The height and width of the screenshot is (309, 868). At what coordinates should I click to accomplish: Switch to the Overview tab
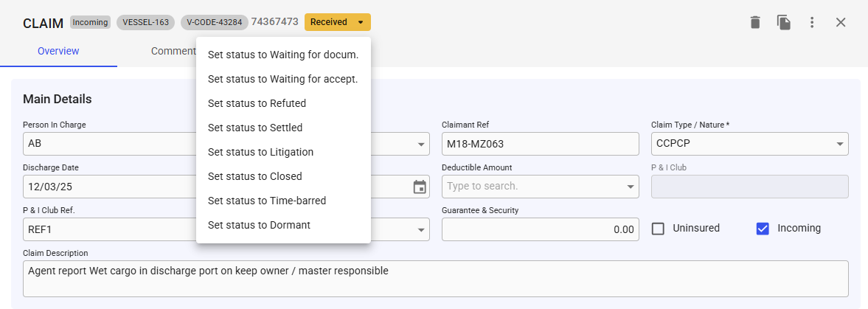click(58, 51)
